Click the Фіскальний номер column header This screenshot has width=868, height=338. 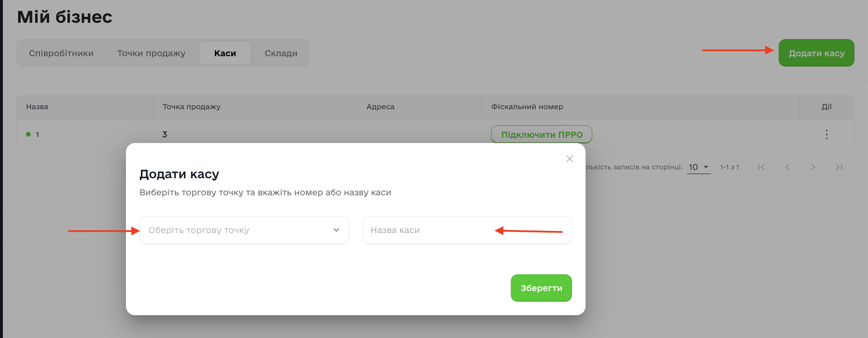pyautogui.click(x=527, y=107)
